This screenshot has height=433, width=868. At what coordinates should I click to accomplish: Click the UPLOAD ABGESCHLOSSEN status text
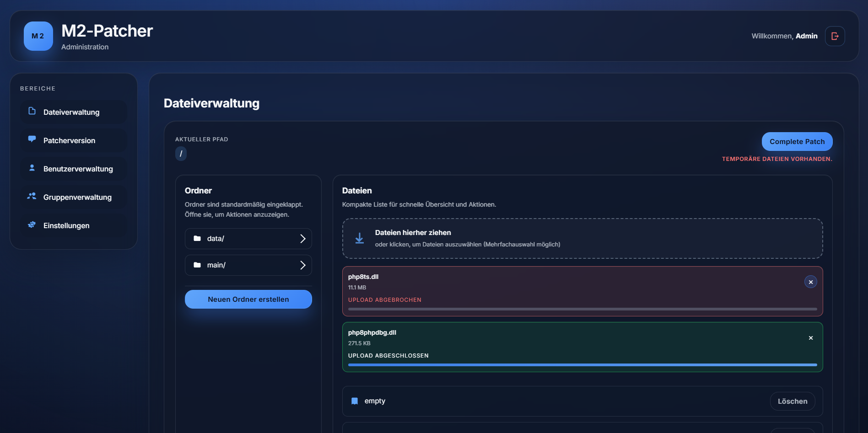388,356
